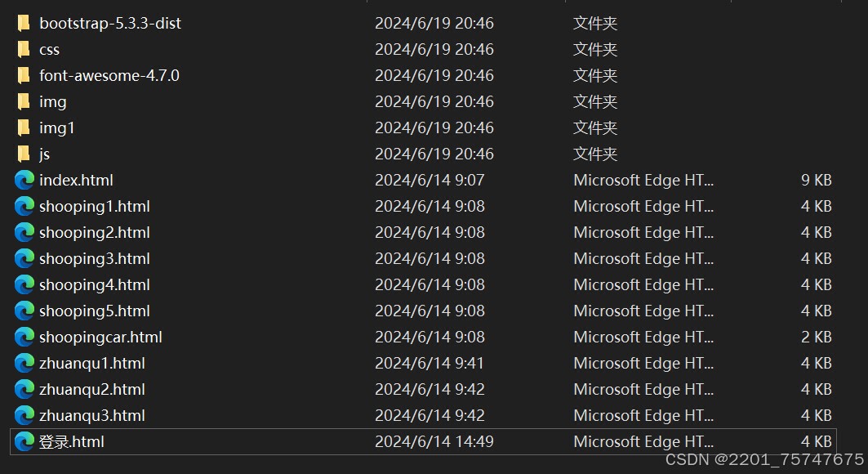Screen dimensions: 868x474
Task: Click the Edge icon beside shooping1.html
Action: point(24,206)
